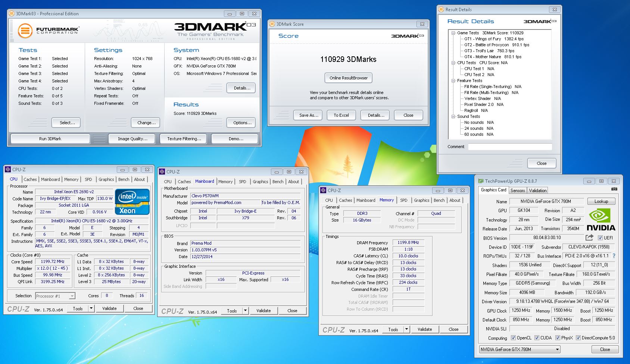Click the Clevo P570WM manufacturer field
Image resolution: width=630 pixels, height=364 pixels.
click(x=245, y=196)
